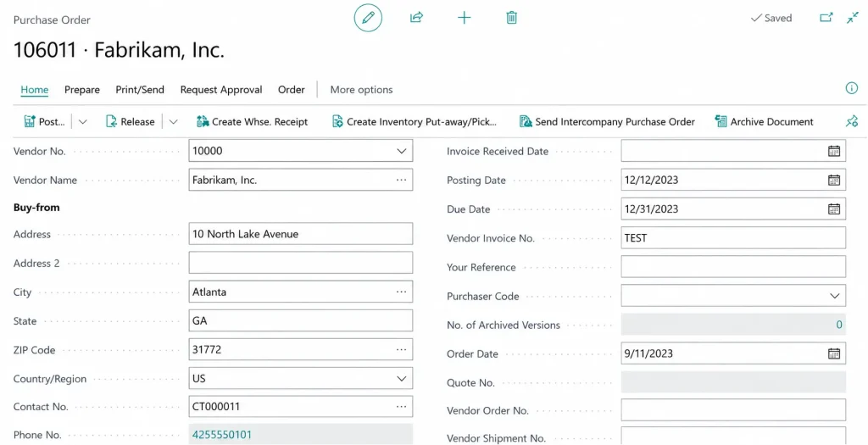
Task: Click Archive Document
Action: (x=765, y=122)
